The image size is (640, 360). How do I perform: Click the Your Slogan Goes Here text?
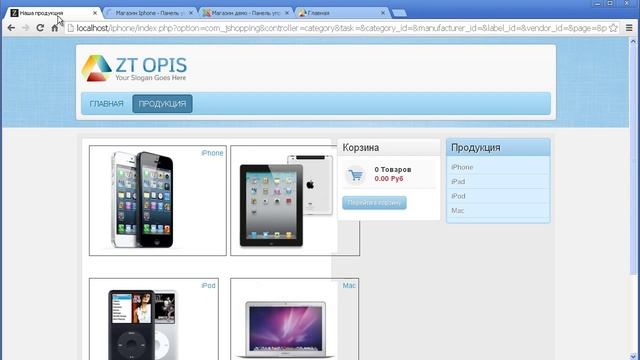coord(151,78)
